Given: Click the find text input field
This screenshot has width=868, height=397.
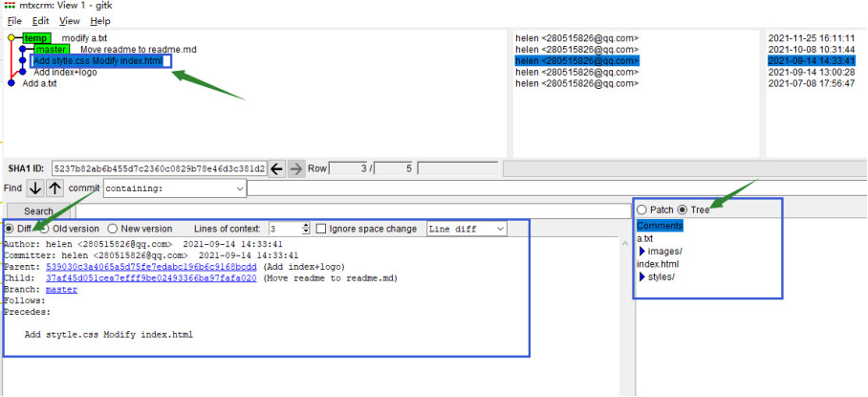Looking at the screenshot, I should pyautogui.click(x=557, y=188).
